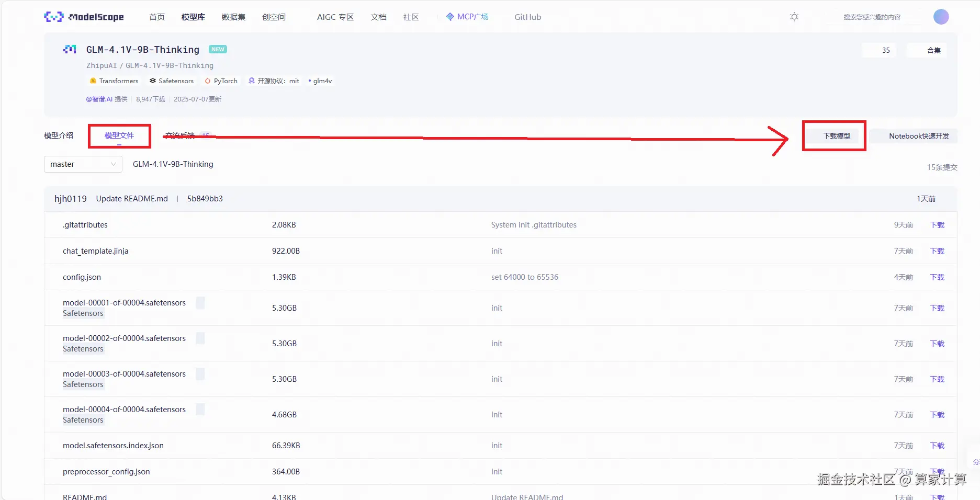This screenshot has height=500, width=980.
Task: Open 社区 in the top navigation
Action: 411,17
